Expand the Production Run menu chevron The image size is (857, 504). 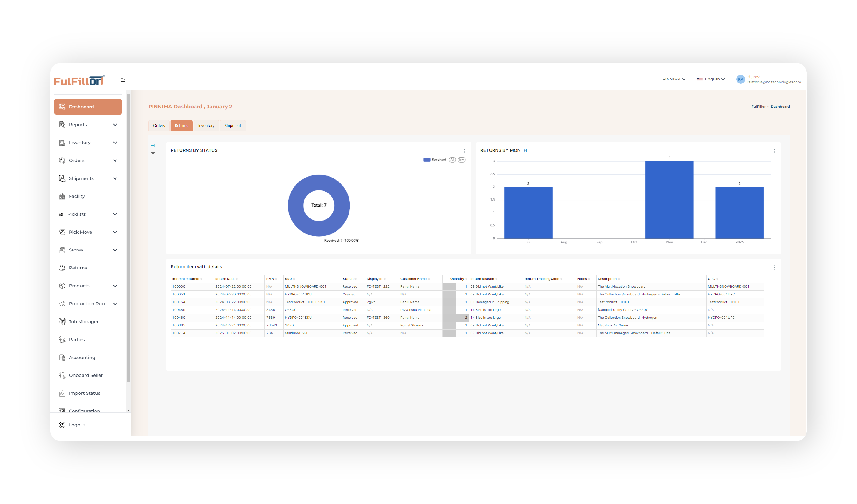click(115, 304)
